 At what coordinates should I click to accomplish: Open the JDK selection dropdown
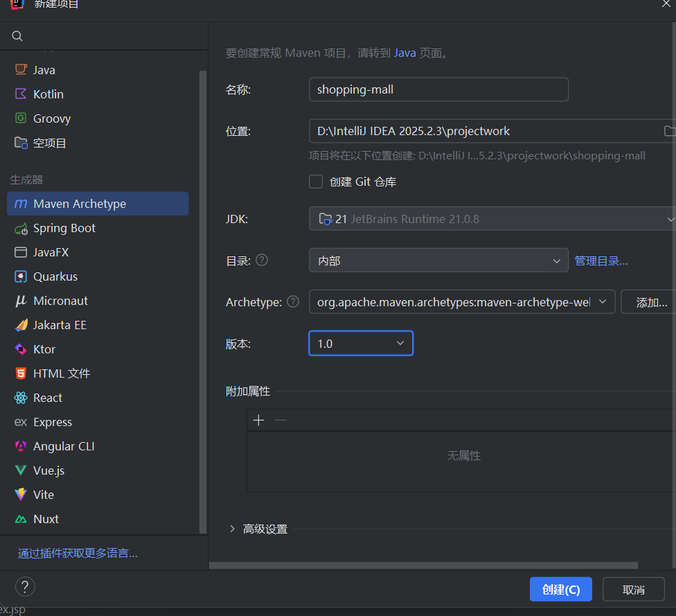pyautogui.click(x=492, y=219)
